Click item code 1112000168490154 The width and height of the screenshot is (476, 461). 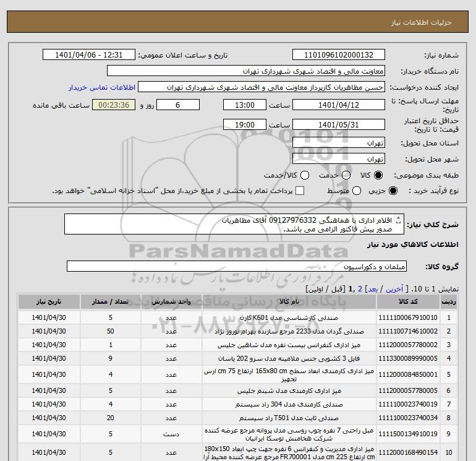click(x=408, y=452)
